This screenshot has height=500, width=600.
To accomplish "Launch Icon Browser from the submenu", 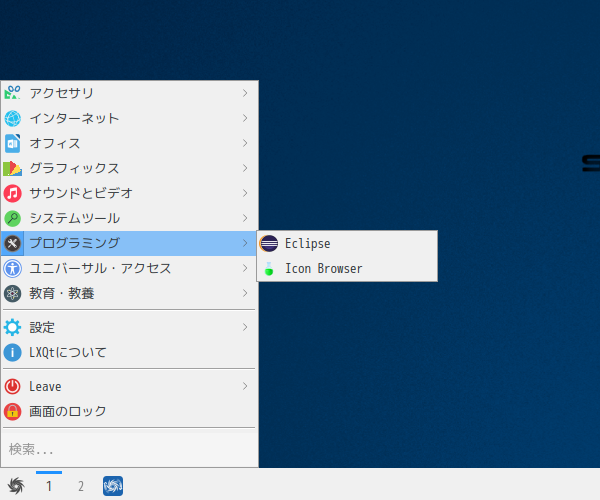I will (347, 269).
